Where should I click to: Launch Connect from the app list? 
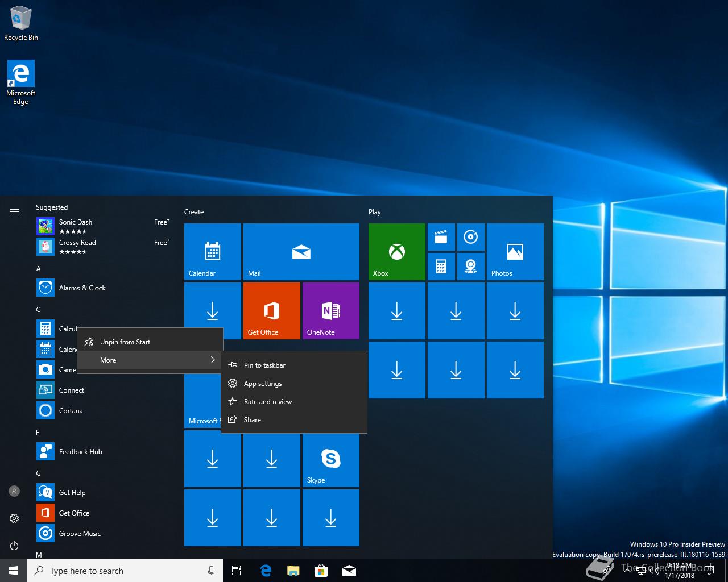tap(104, 390)
